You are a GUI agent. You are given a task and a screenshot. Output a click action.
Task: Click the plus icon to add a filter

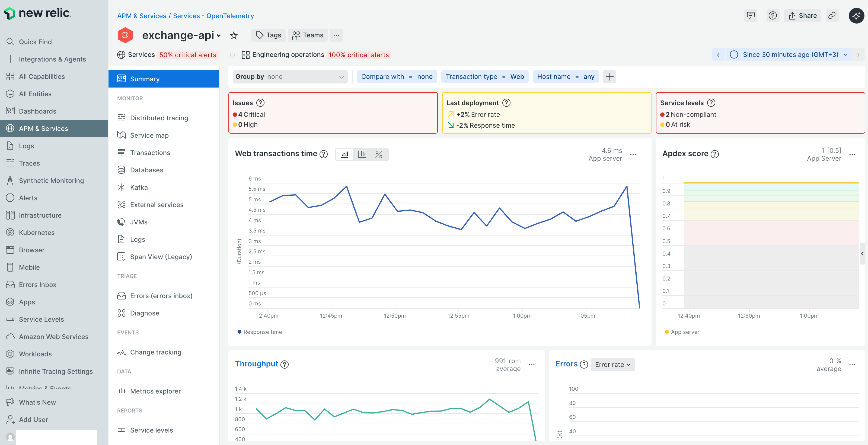(x=609, y=77)
